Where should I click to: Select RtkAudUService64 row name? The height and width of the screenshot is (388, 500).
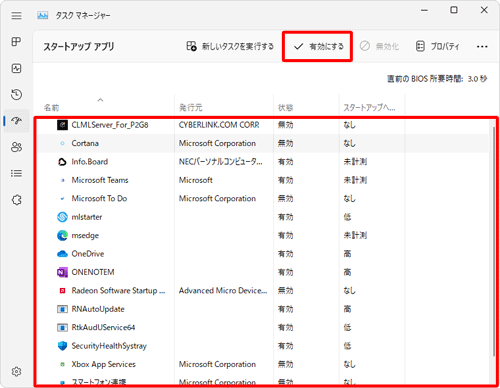point(103,327)
